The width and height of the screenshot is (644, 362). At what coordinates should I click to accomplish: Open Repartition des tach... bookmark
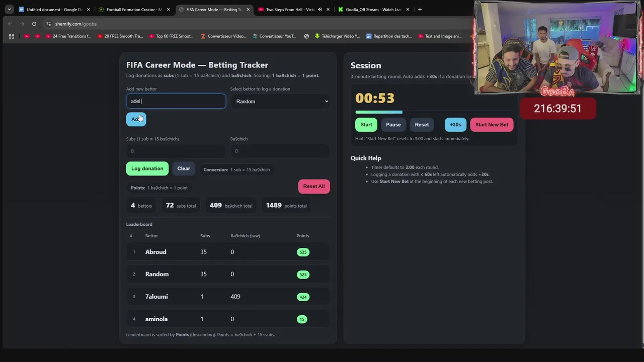coord(389,36)
